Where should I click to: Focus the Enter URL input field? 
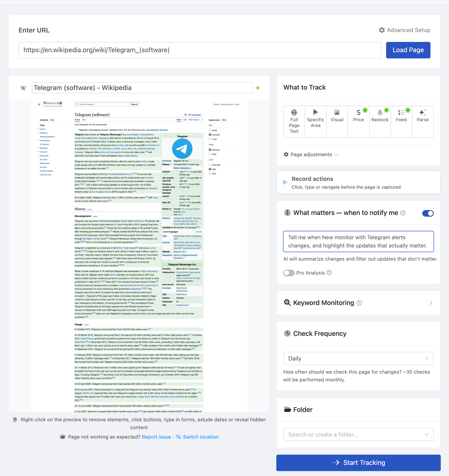[200, 50]
